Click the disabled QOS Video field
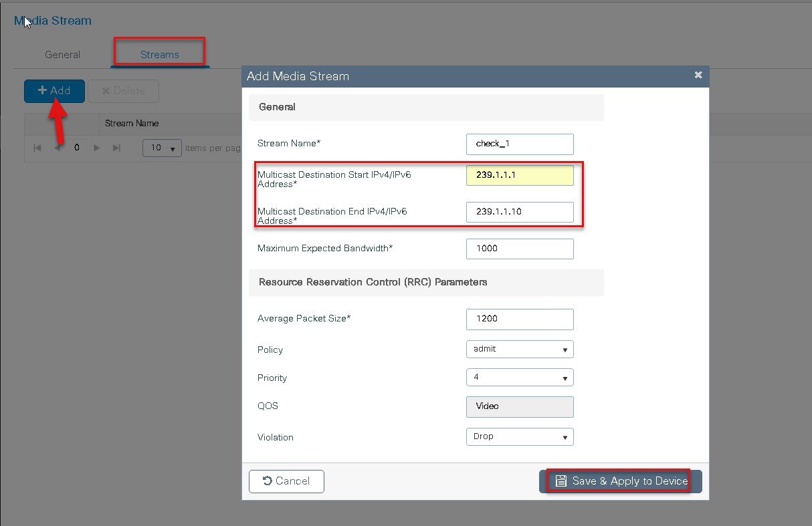Screen dimensions: 812x526 coord(520,406)
